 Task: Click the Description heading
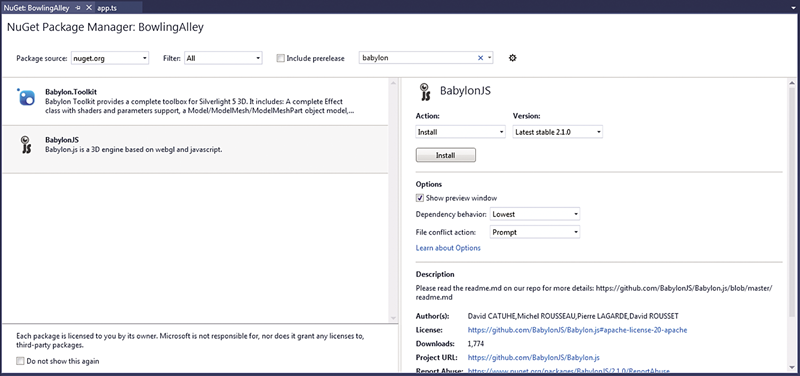click(435, 274)
